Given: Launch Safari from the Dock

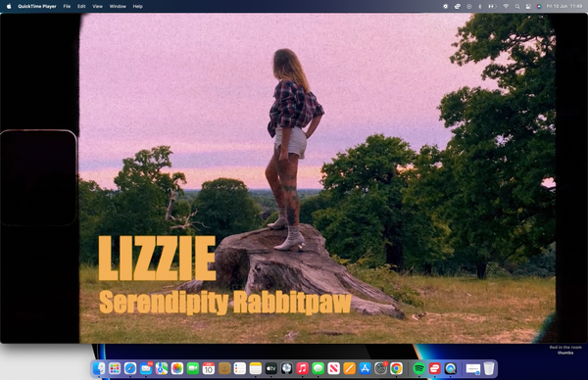Looking at the screenshot, I should coord(130,369).
